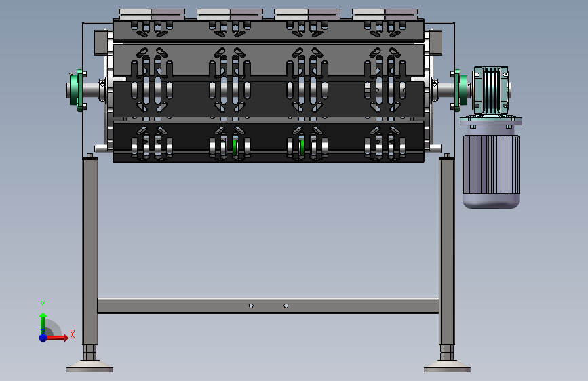Select the green bearing flange beside the gearbox
588x381 pixels.
tap(460, 90)
